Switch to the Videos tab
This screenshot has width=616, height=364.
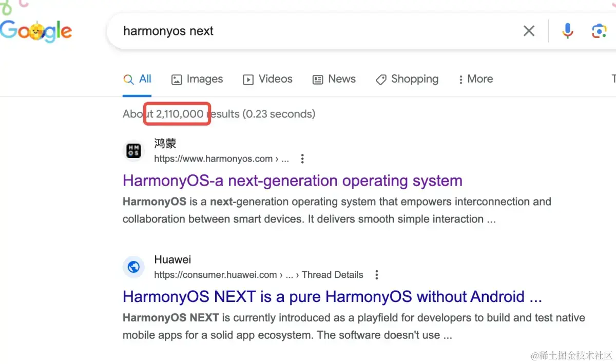click(267, 79)
